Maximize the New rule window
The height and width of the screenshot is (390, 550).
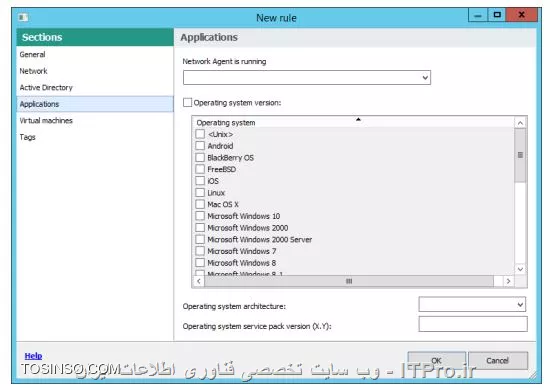pyautogui.click(x=497, y=15)
